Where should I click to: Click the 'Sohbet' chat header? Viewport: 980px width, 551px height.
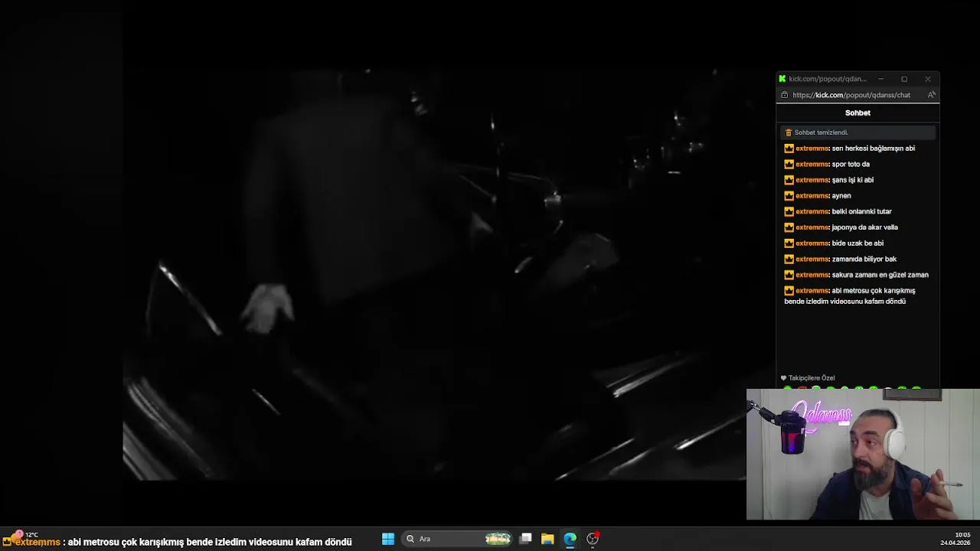pos(857,112)
